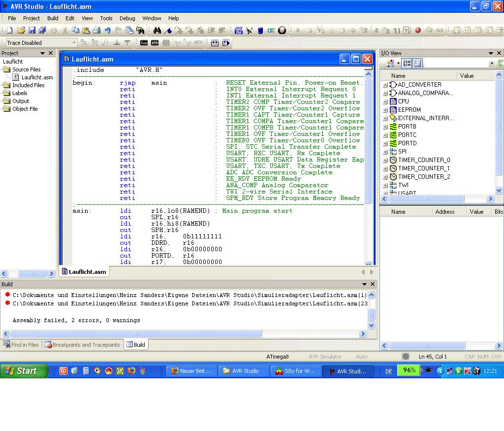Select the Lauflicht.asm document tab
The image size is (504, 431).
click(84, 272)
